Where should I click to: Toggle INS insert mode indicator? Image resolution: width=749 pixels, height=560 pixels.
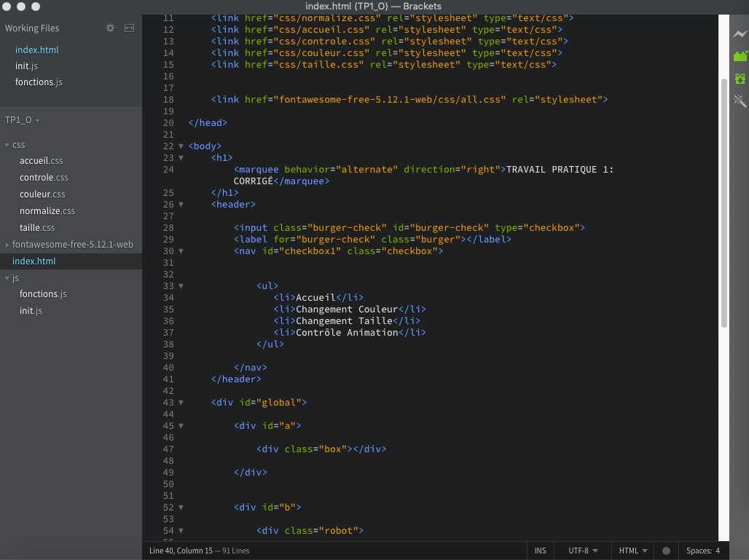[x=540, y=551]
